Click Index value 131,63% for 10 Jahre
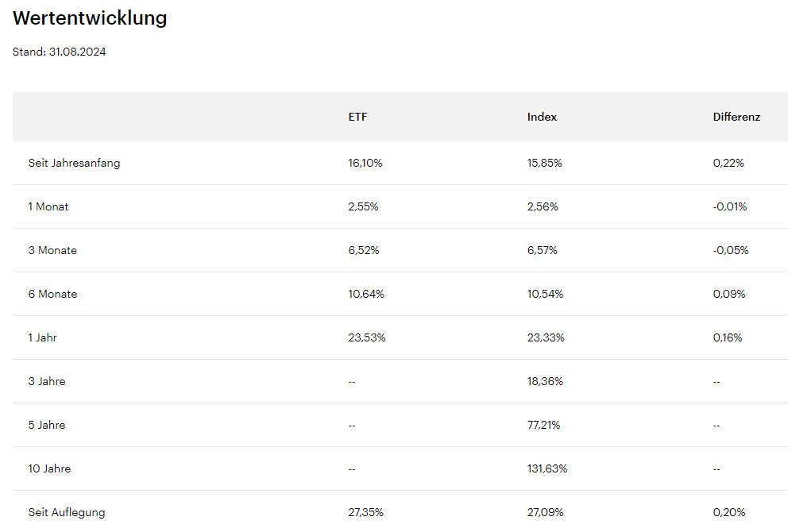 (x=547, y=468)
